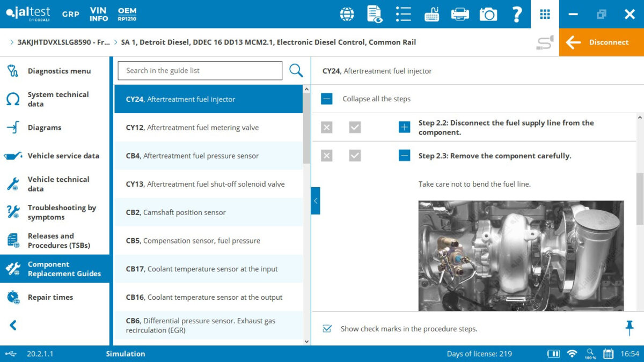This screenshot has height=362, width=644.
Task: Collapse the guide list panel chevron
Action: 316,201
